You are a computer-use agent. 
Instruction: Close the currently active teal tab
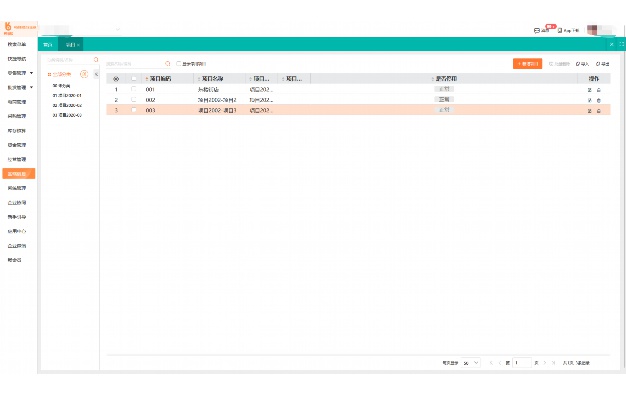(x=78, y=45)
